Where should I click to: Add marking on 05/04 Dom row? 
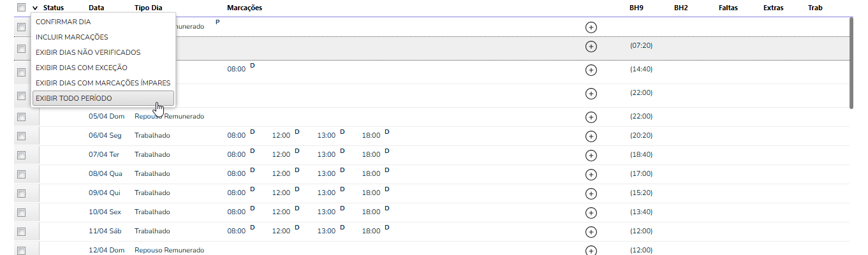click(x=591, y=117)
